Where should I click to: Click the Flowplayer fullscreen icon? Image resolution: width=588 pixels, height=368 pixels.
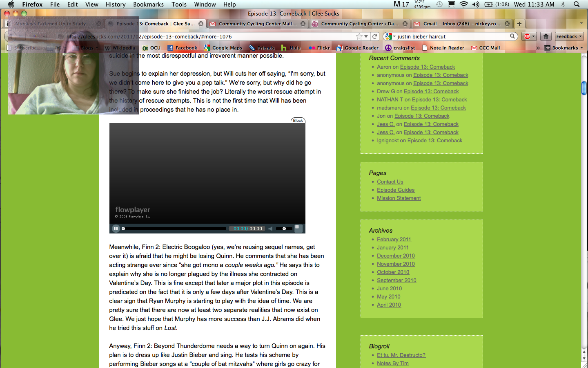(298, 228)
